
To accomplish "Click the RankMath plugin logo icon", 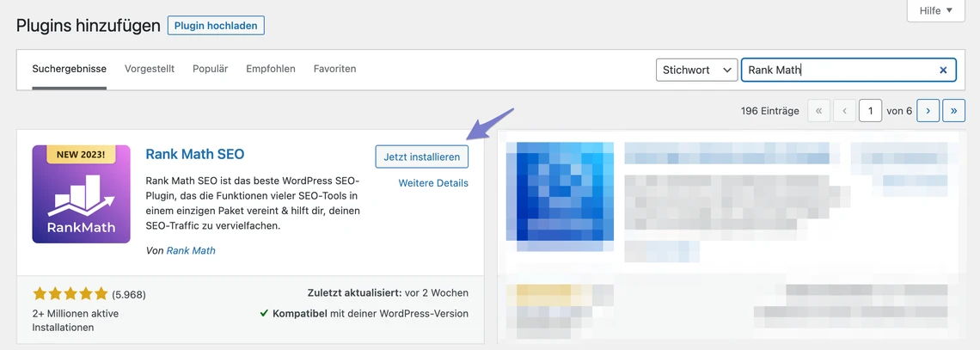I will click(81, 194).
